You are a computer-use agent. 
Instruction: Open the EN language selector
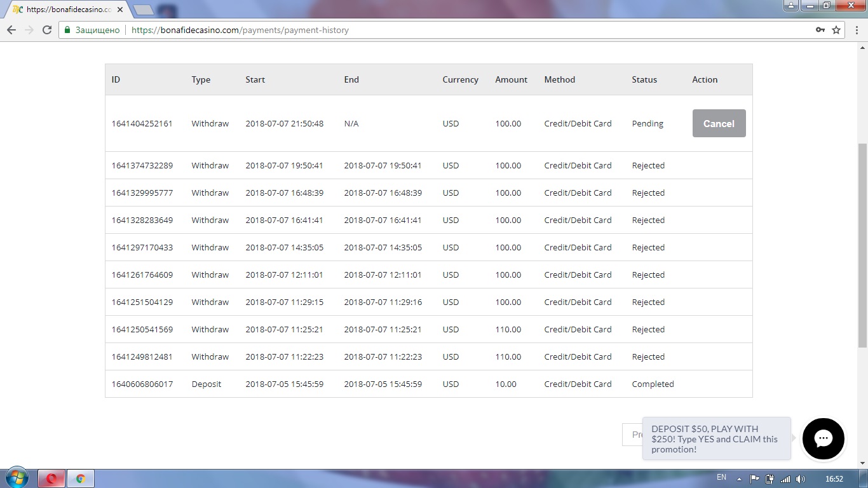click(721, 477)
